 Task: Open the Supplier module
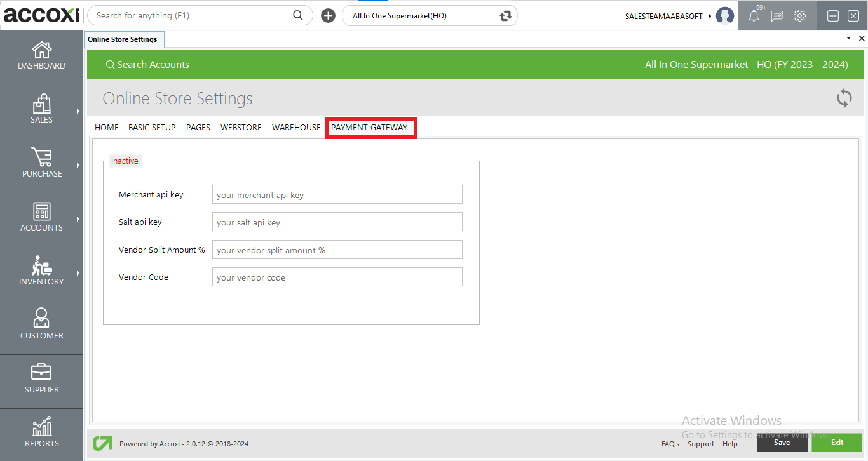(41, 380)
